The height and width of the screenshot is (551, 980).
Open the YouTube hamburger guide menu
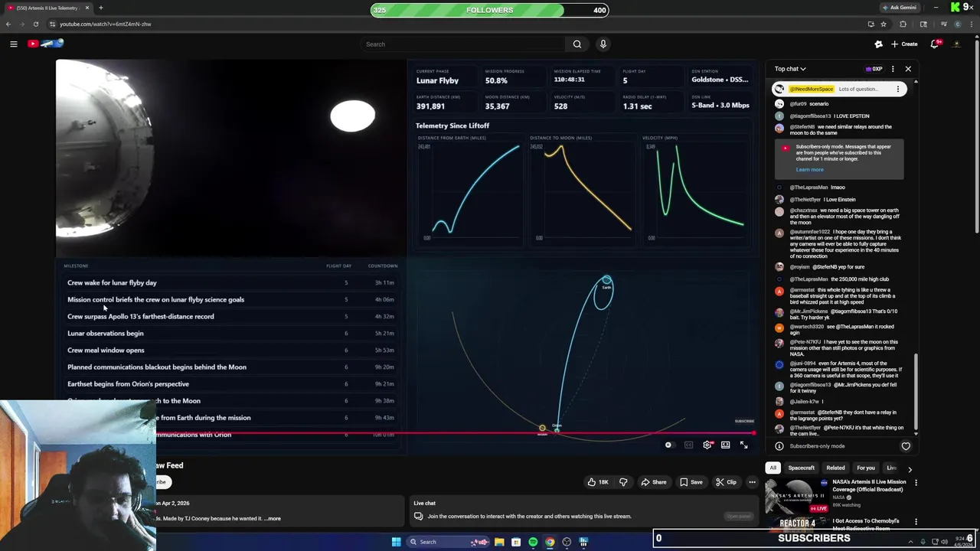click(x=13, y=44)
